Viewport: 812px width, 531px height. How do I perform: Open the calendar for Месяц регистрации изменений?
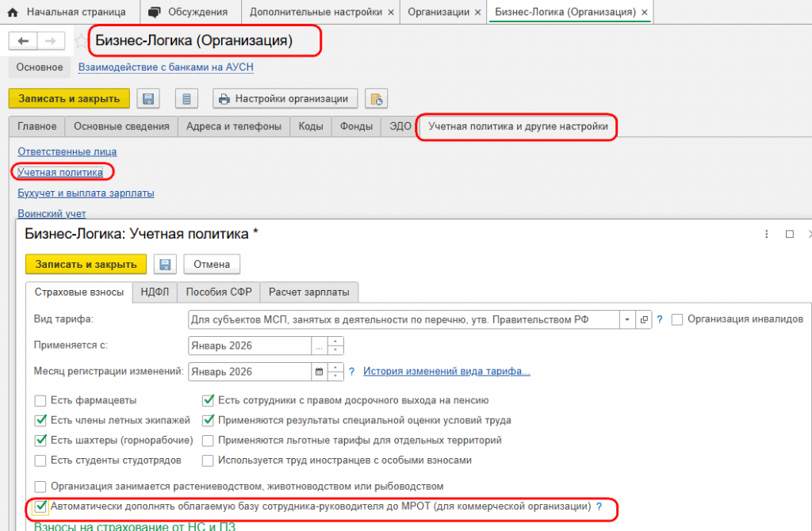(x=319, y=372)
